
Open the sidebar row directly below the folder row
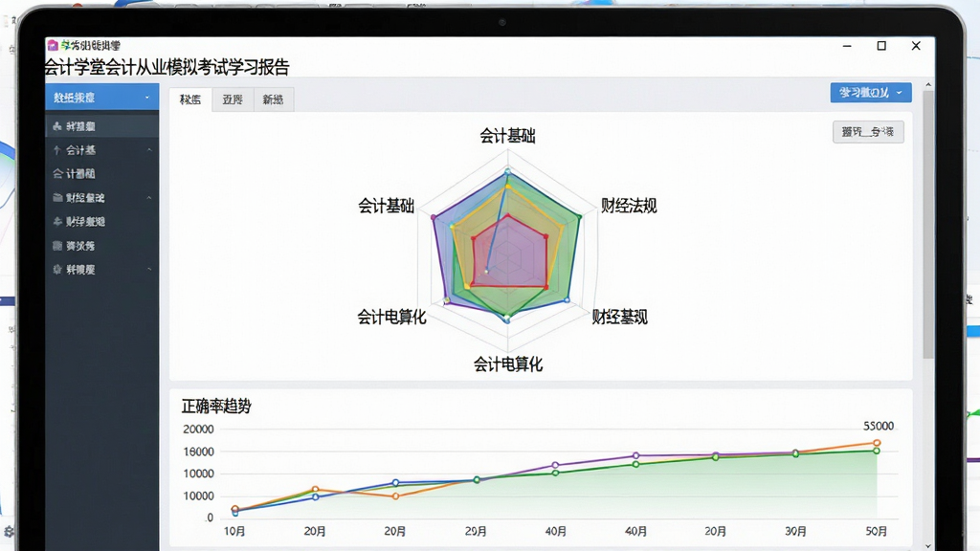tap(101, 221)
